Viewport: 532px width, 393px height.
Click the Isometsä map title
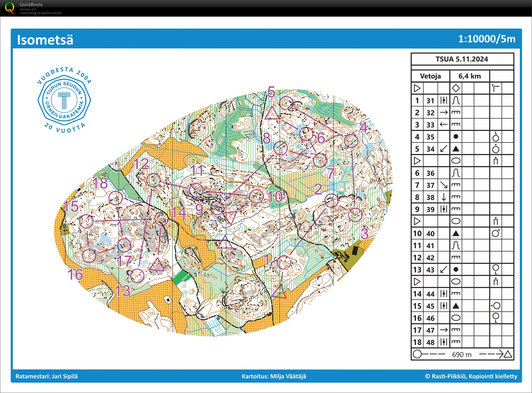(x=45, y=40)
